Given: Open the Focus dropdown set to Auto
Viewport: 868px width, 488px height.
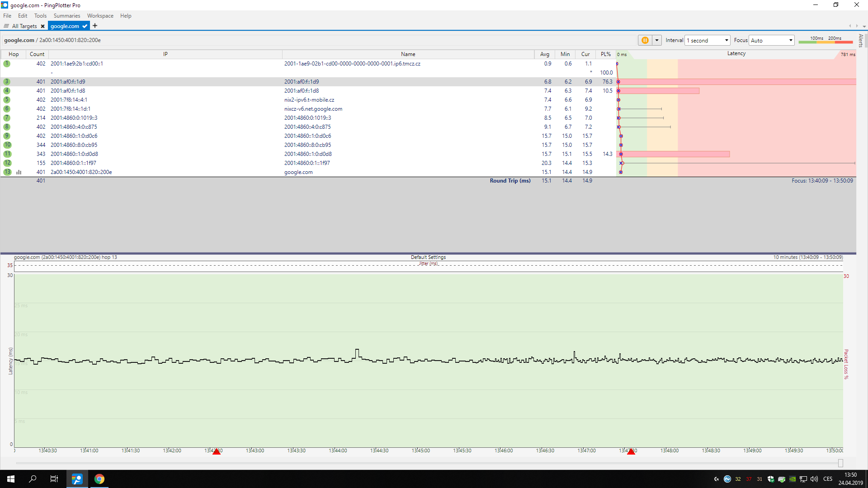Looking at the screenshot, I should pyautogui.click(x=772, y=40).
